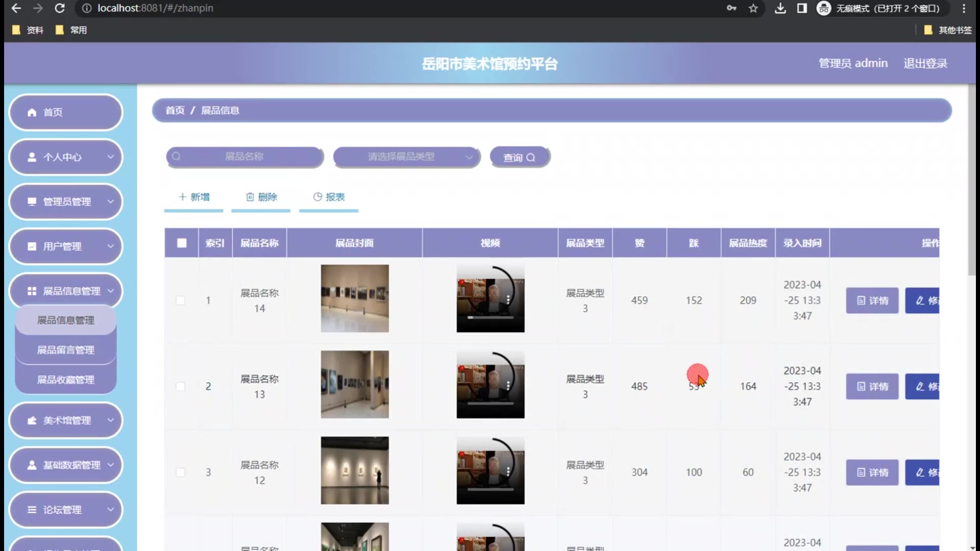
Task: Open the browser downloads icon
Action: coord(780,8)
